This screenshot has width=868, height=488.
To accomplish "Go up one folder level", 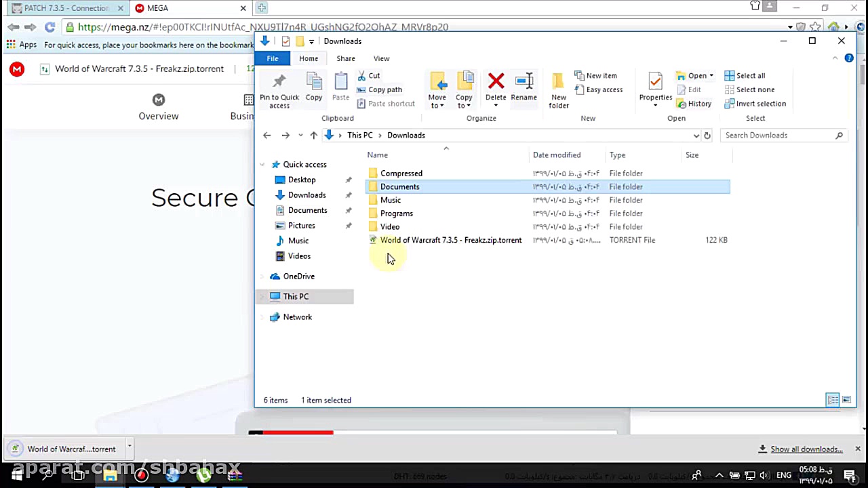I will (x=313, y=136).
